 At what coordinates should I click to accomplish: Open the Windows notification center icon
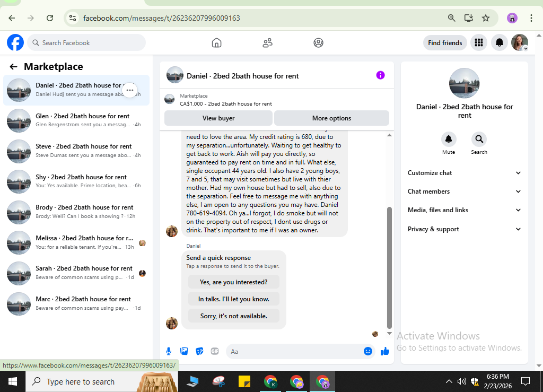click(526, 381)
